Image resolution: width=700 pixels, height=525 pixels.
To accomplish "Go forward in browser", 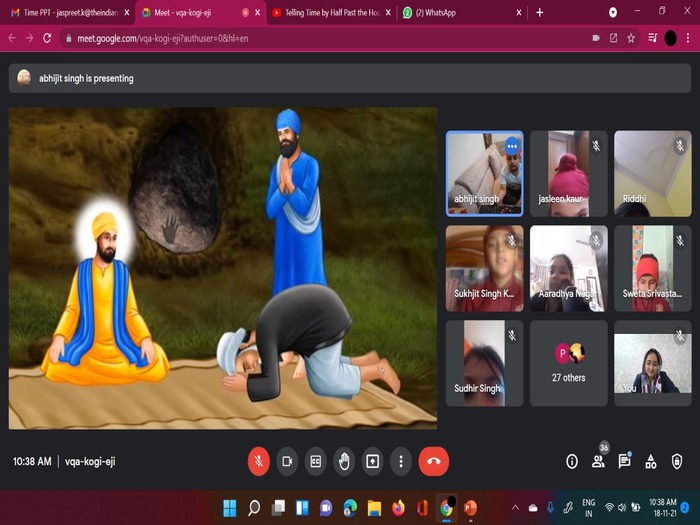I will (29, 38).
